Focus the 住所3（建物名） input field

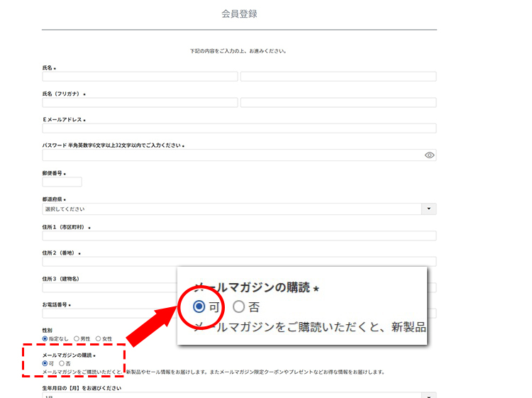tap(106, 287)
